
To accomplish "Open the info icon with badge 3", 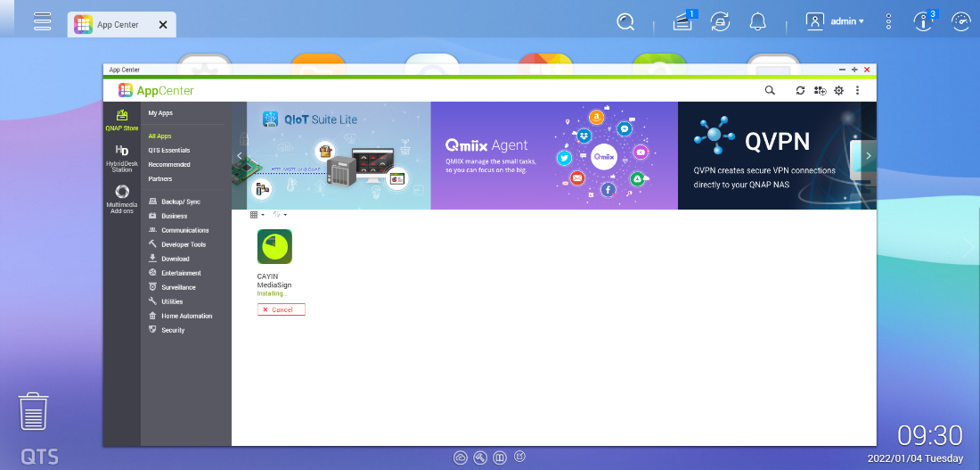I will pos(925,22).
